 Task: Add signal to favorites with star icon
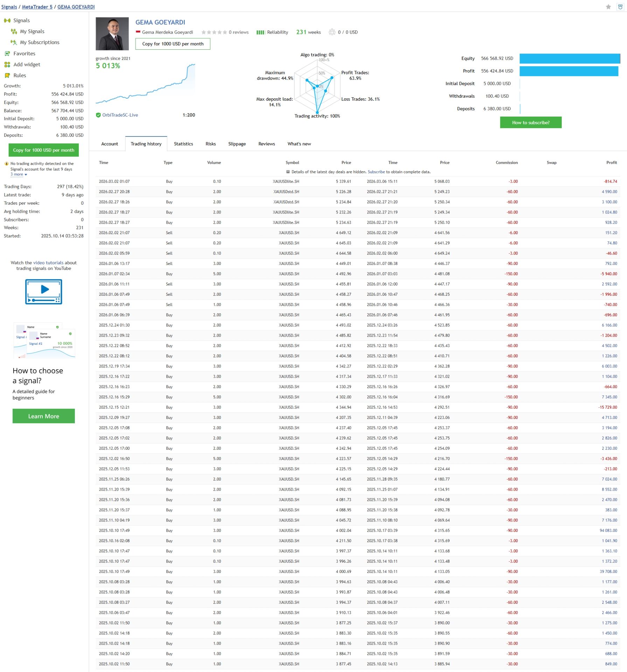coord(608,7)
